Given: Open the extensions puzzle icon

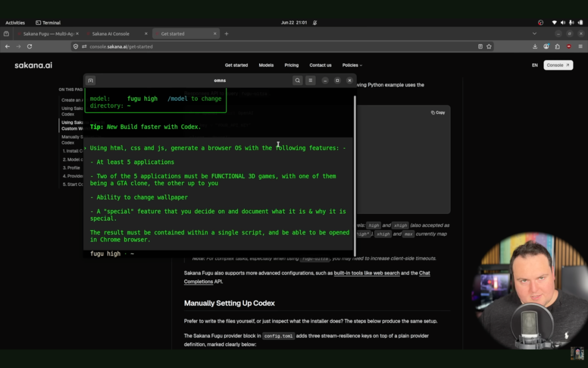Looking at the screenshot, I should [558, 46].
